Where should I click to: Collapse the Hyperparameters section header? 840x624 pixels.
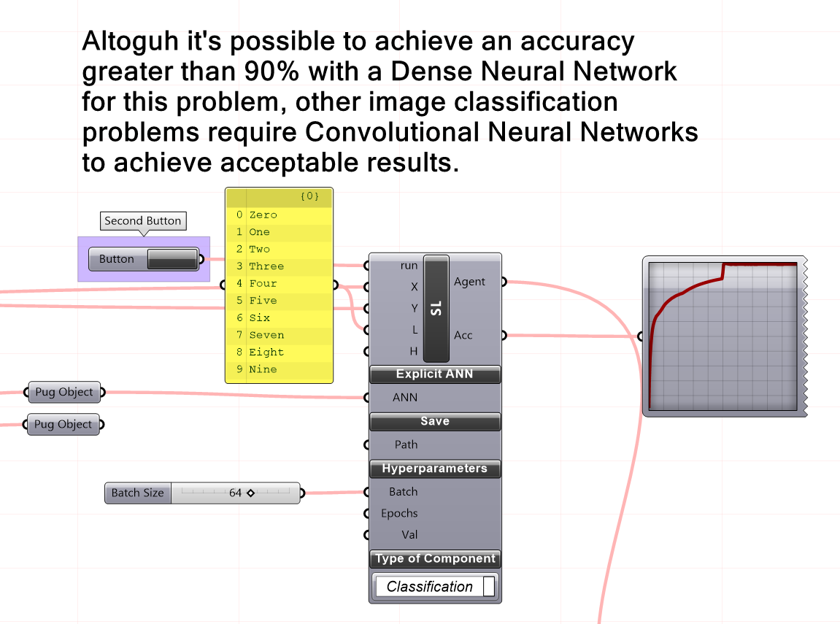click(x=435, y=469)
